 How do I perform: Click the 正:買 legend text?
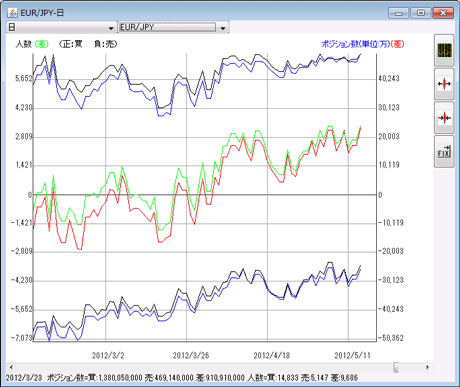click(71, 44)
